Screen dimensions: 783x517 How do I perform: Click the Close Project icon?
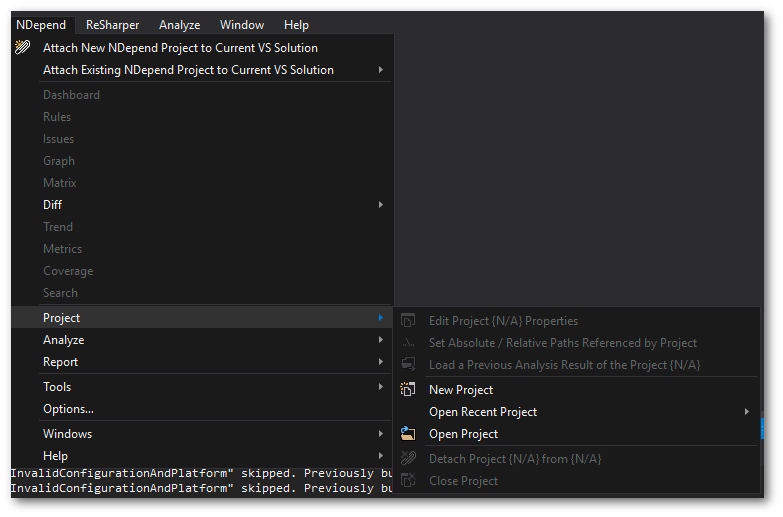408,481
